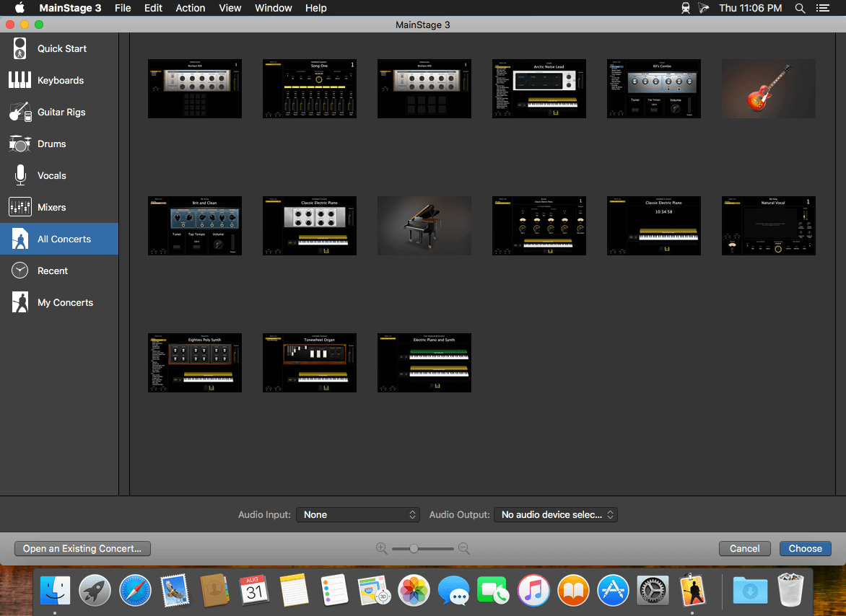846x616 pixels.
Task: Click the Choose button
Action: pyautogui.click(x=805, y=549)
